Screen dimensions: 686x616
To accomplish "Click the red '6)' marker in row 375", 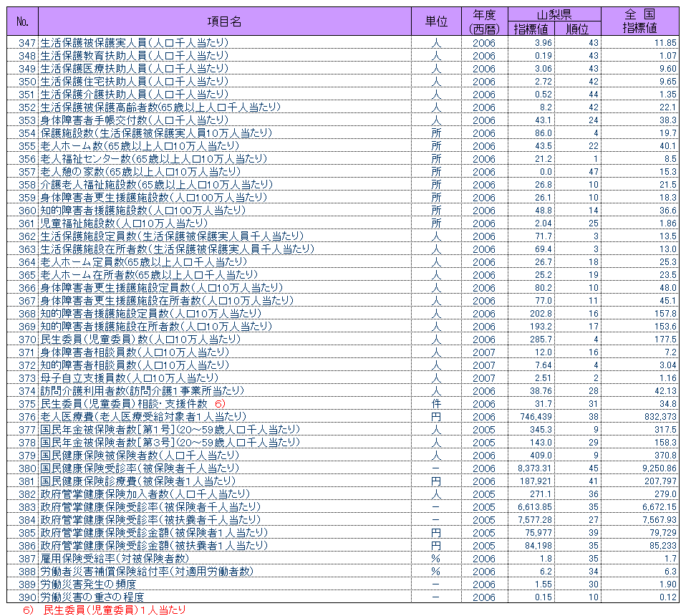I will 220,404.
